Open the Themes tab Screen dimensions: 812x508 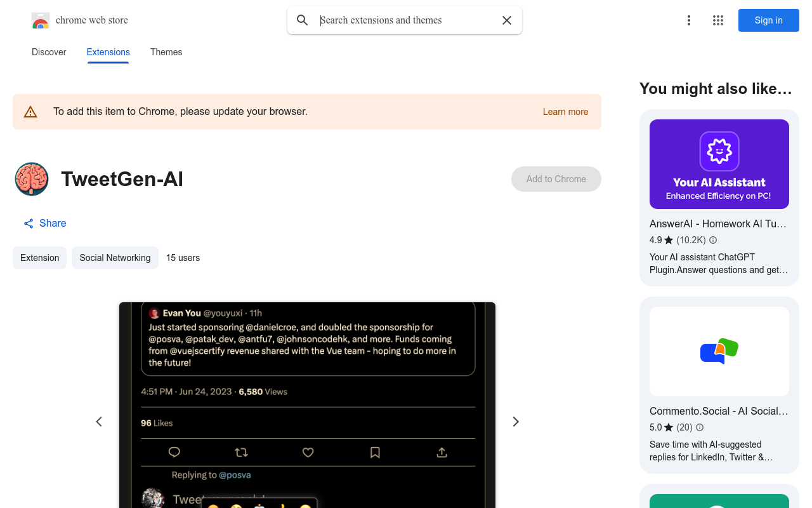[166, 52]
